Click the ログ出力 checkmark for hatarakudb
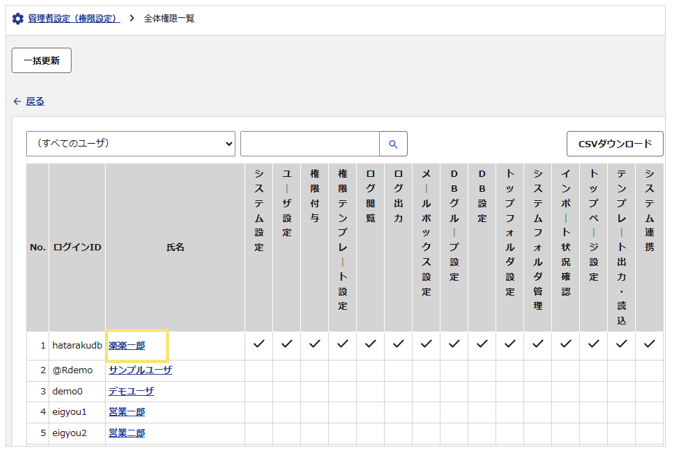Screen dimensions: 677x457 click(x=399, y=344)
